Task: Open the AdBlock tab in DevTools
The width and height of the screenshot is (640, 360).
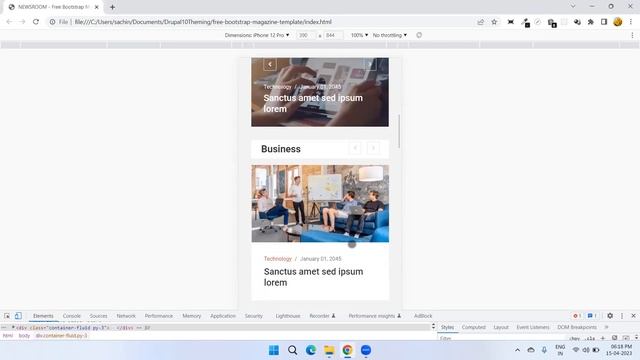Action: (x=423, y=316)
